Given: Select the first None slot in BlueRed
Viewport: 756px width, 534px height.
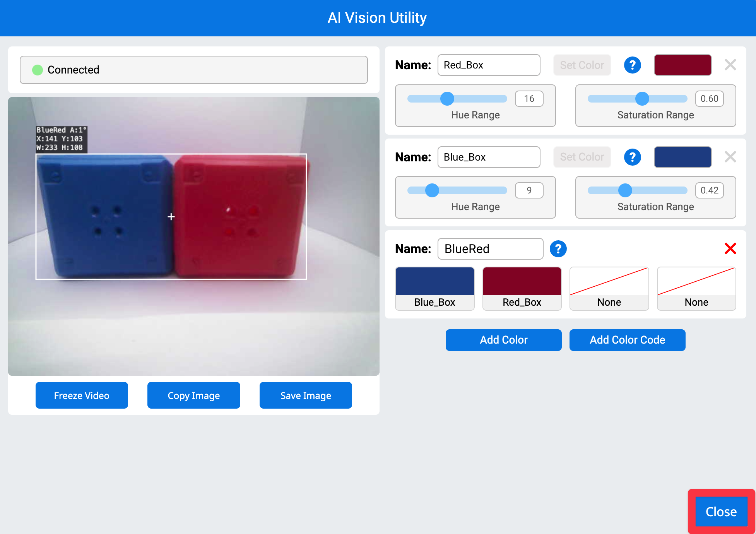Looking at the screenshot, I should click(609, 288).
